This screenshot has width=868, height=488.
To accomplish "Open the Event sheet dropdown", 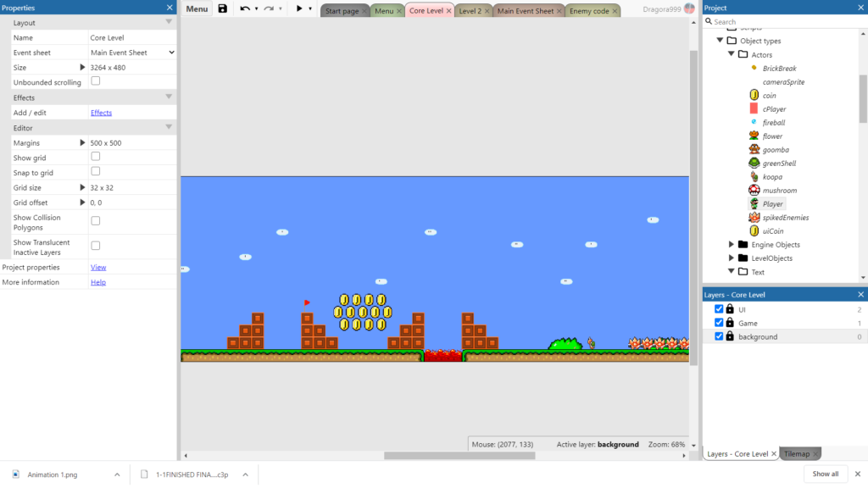I will point(132,53).
